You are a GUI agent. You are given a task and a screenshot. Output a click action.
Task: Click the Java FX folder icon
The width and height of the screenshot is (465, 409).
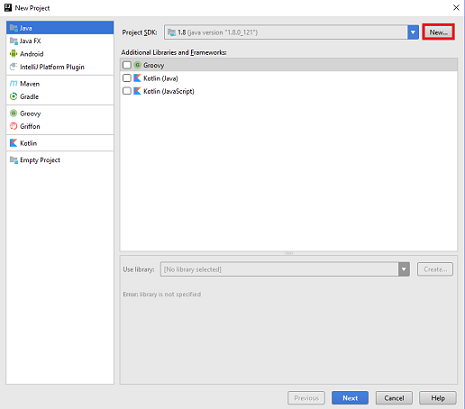click(x=13, y=41)
